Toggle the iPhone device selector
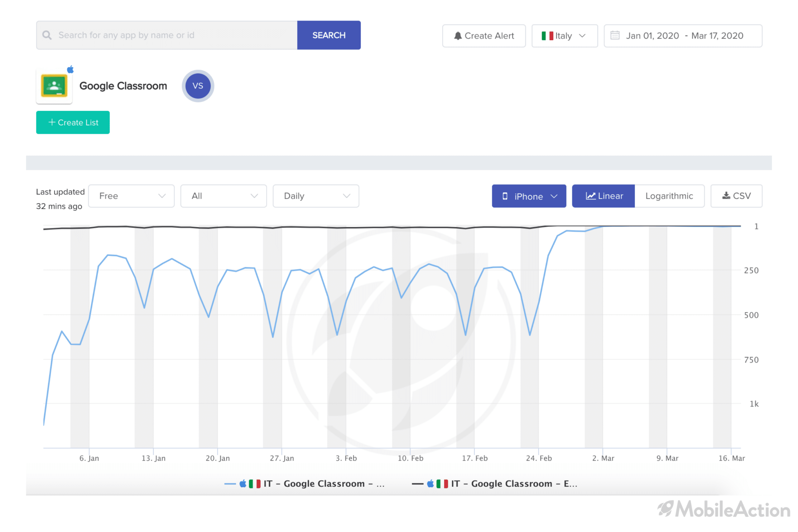This screenshot has height=532, width=798. (528, 195)
